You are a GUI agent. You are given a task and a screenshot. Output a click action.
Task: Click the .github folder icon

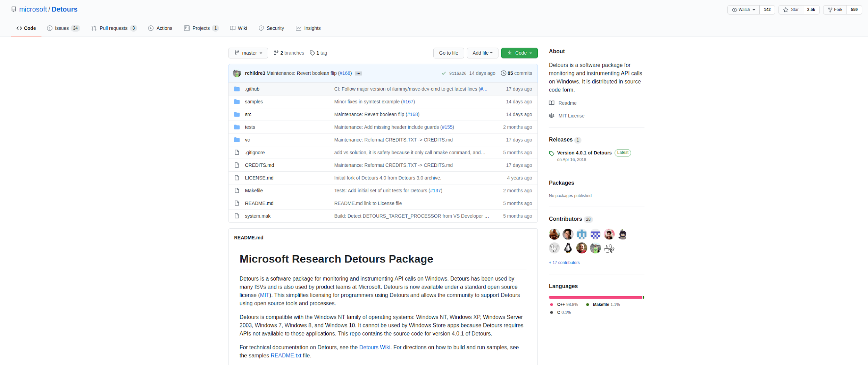(237, 89)
